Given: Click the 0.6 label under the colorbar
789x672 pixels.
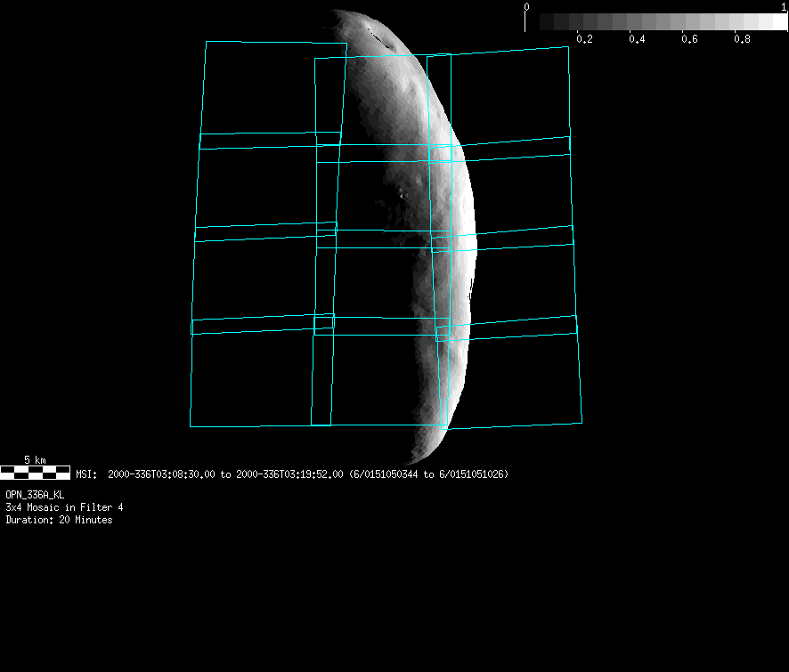Looking at the screenshot, I should (689, 40).
